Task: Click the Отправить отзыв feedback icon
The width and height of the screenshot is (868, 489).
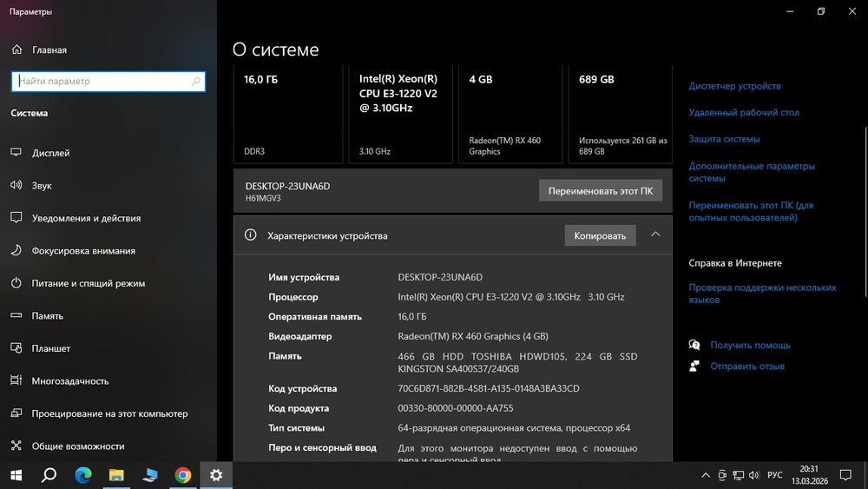Action: [x=694, y=366]
